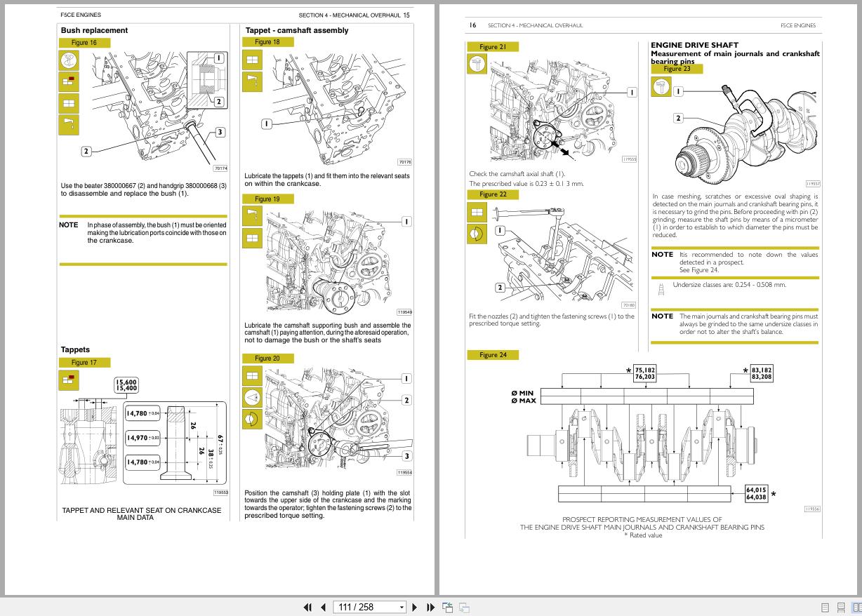Click the hammer icon beside Figure 23

pyautogui.click(x=661, y=86)
